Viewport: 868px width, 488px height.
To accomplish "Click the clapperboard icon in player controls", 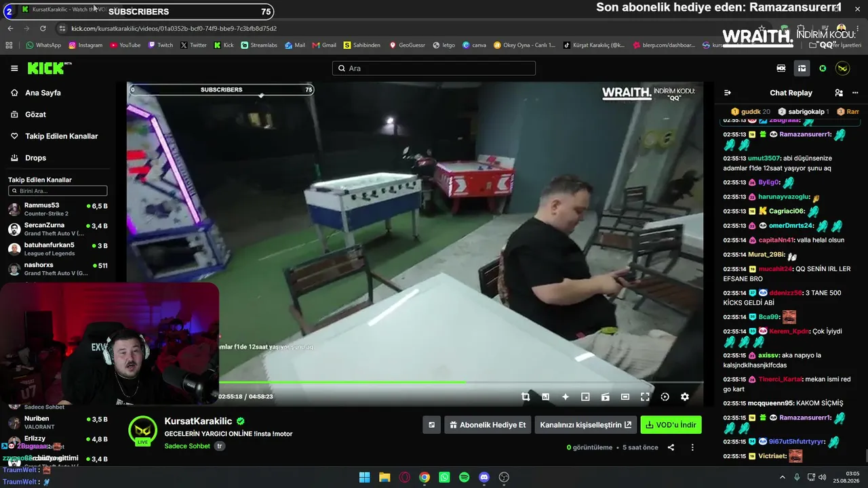I will [606, 397].
